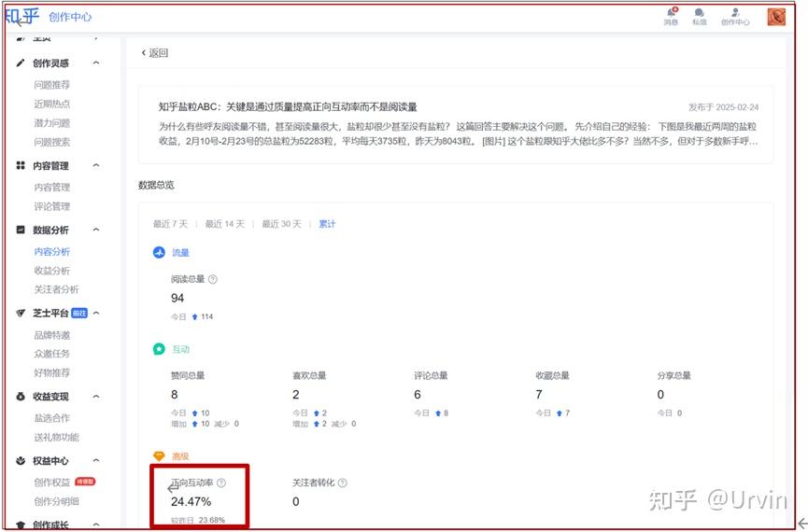Image resolution: width=808 pixels, height=532 pixels.
Task: Click the 收藏总量 label
Action: tap(553, 376)
